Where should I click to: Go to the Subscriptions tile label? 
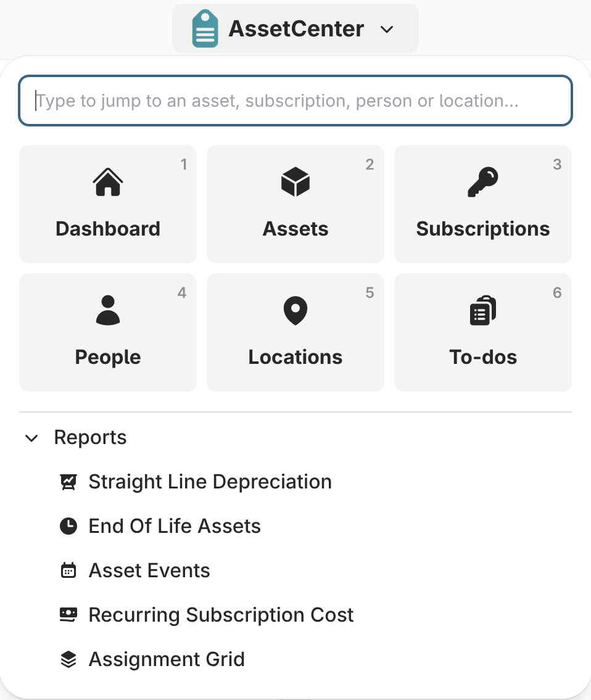[x=482, y=229]
